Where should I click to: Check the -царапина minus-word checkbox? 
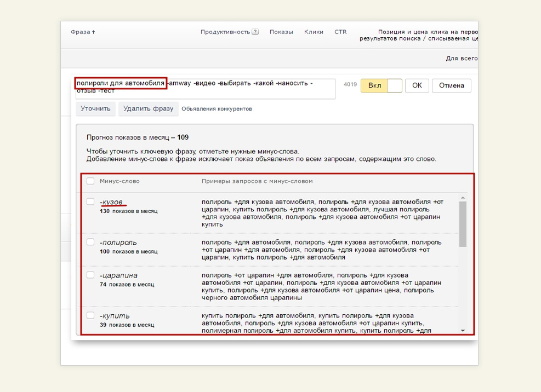click(x=90, y=275)
